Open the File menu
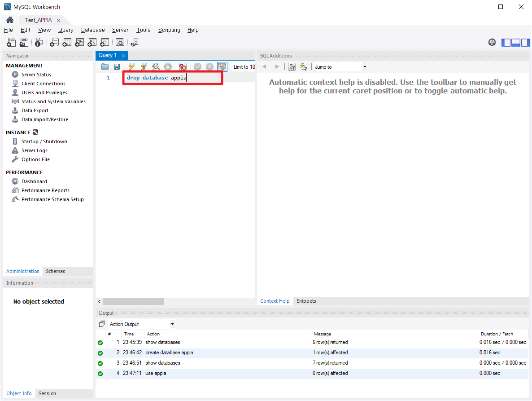The height and width of the screenshot is (401, 532). point(9,30)
